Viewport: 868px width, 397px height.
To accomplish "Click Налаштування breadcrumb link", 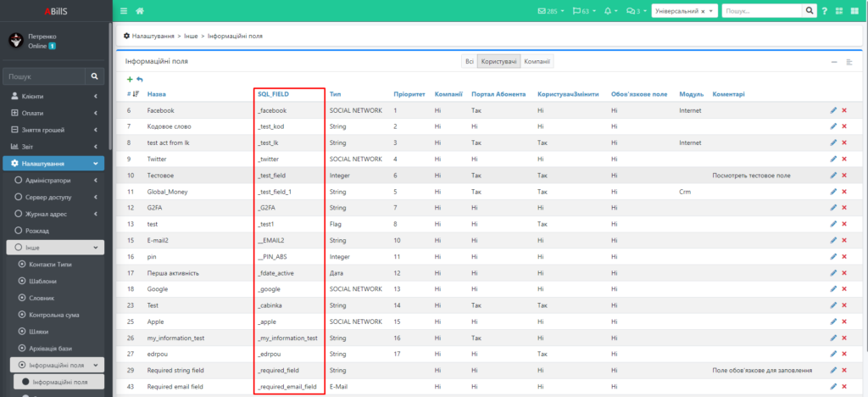I will (x=153, y=36).
